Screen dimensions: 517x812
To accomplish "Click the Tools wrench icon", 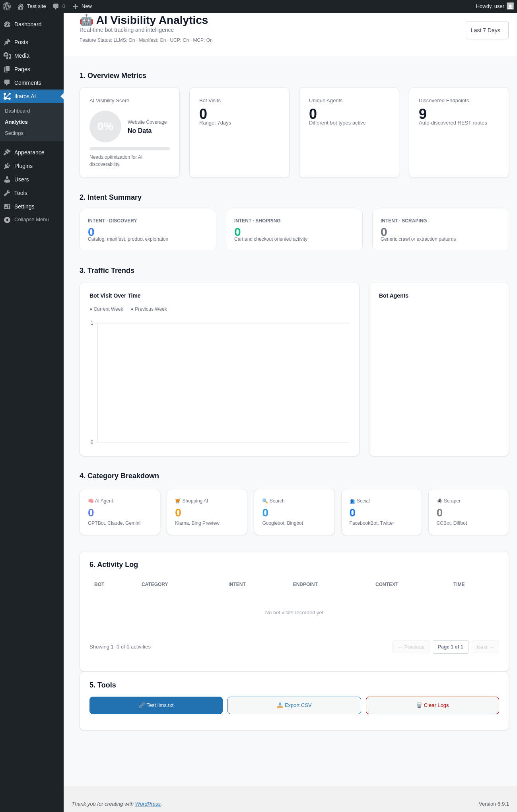I will tap(7, 193).
